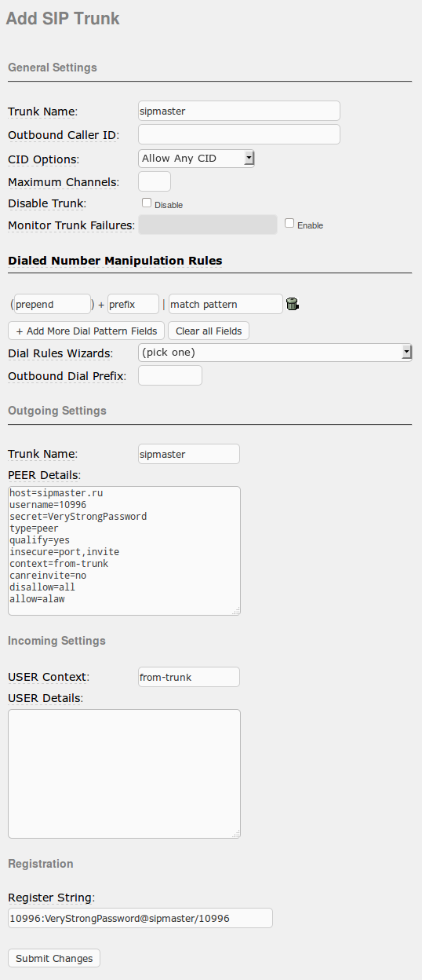This screenshot has height=980, width=422.
Task: Select the Maximum Channels input box
Action: click(x=155, y=181)
